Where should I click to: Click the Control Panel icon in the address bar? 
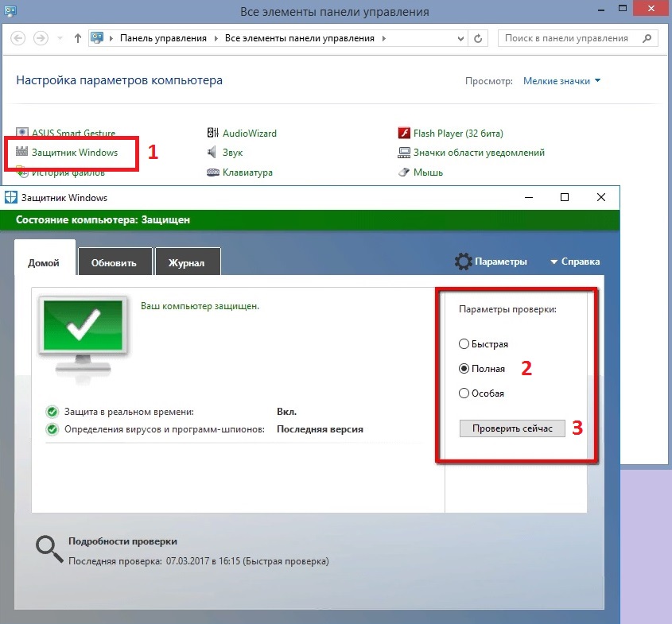coord(97,37)
